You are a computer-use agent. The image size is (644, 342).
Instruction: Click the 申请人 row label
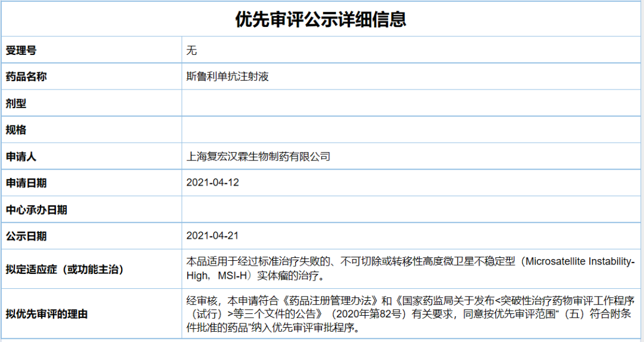tap(21, 156)
